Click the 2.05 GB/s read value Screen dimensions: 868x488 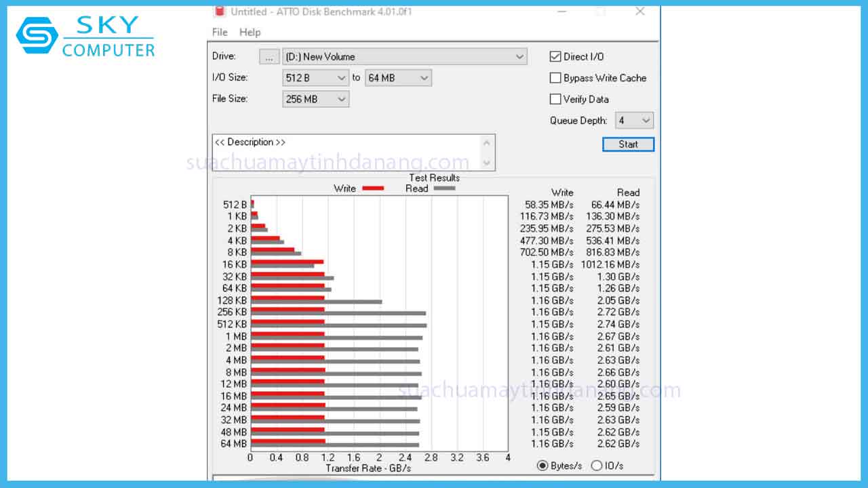(618, 300)
